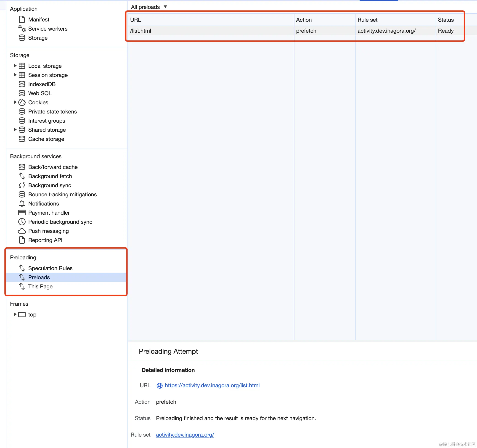Click the Background sync arrows icon
Image resolution: width=477 pixels, height=448 pixels.
(x=22, y=185)
